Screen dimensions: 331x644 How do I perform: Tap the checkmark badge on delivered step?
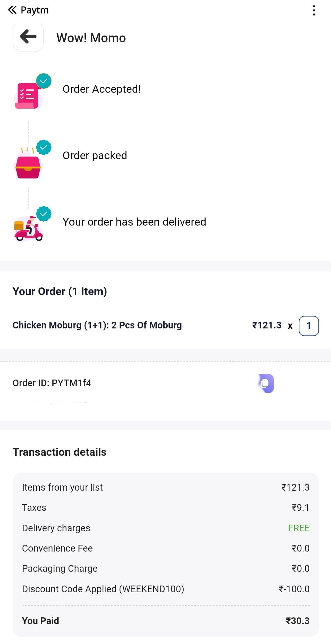click(44, 214)
